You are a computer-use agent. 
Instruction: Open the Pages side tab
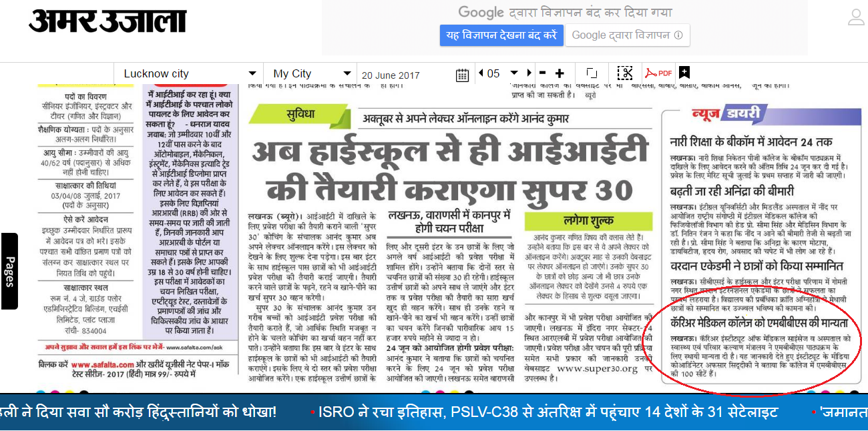pyautogui.click(x=9, y=271)
